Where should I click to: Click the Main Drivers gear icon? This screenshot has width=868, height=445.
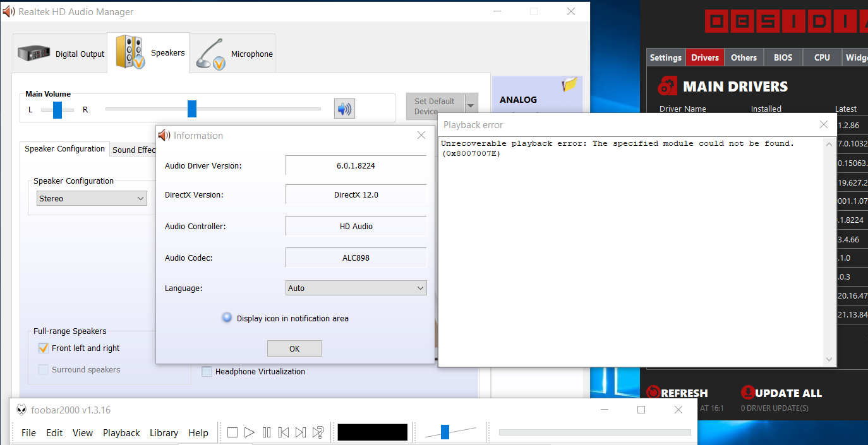pyautogui.click(x=667, y=86)
